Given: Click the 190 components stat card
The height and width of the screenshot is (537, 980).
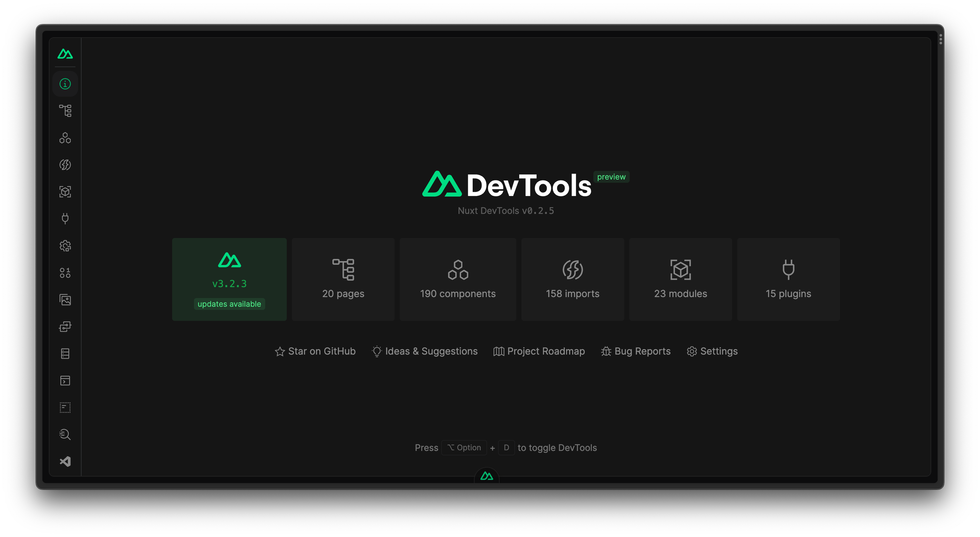Looking at the screenshot, I should 458,280.
